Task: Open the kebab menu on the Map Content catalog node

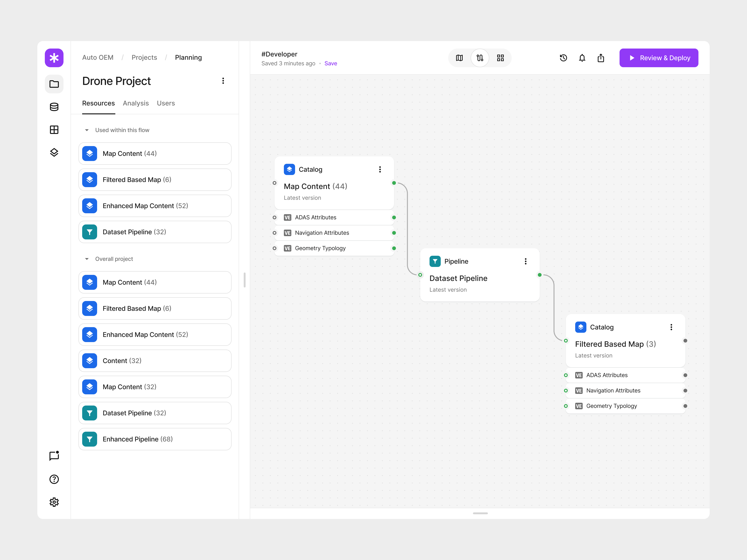Action: [x=380, y=169]
